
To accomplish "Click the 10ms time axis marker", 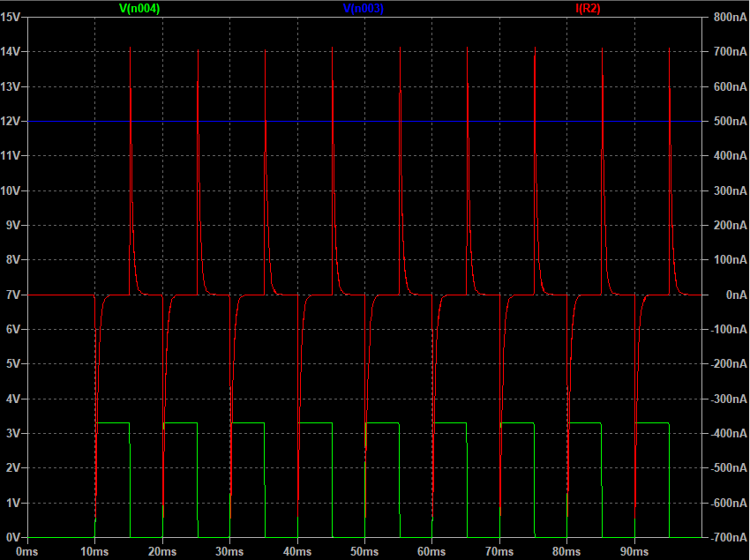I will [x=94, y=551].
